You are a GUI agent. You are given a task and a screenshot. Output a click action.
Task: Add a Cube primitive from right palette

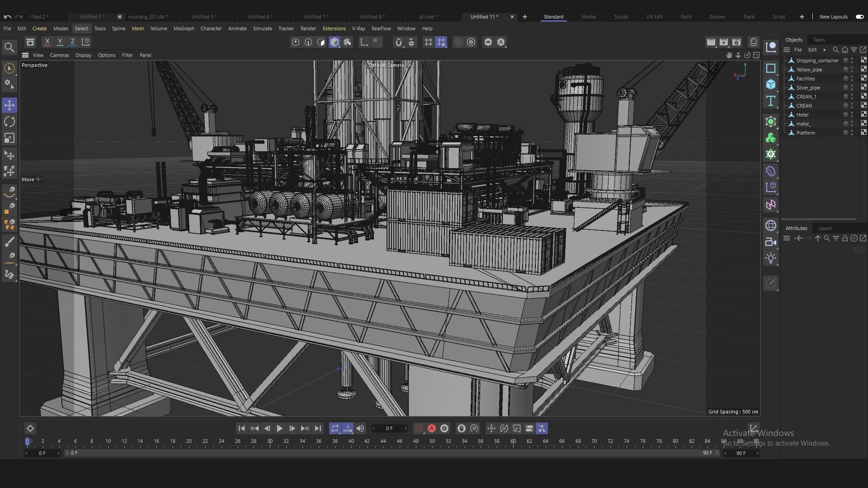pyautogui.click(x=771, y=84)
